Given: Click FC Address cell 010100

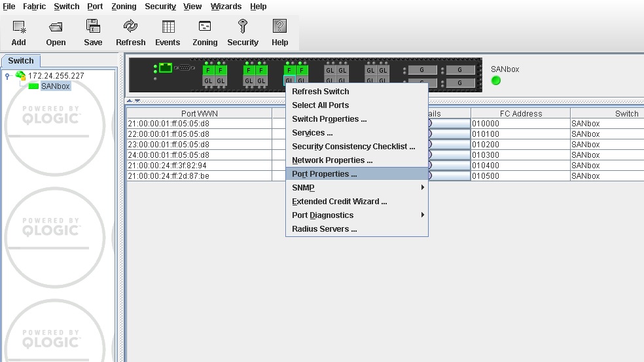Looking at the screenshot, I should coord(520,134).
